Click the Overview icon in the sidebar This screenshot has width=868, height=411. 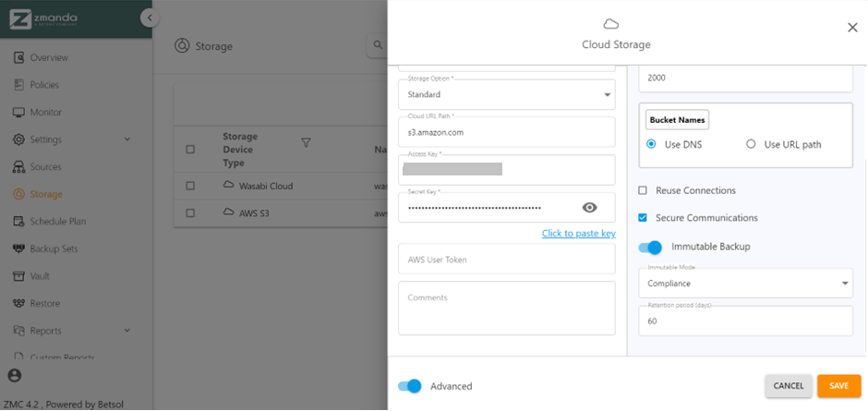[x=18, y=57]
